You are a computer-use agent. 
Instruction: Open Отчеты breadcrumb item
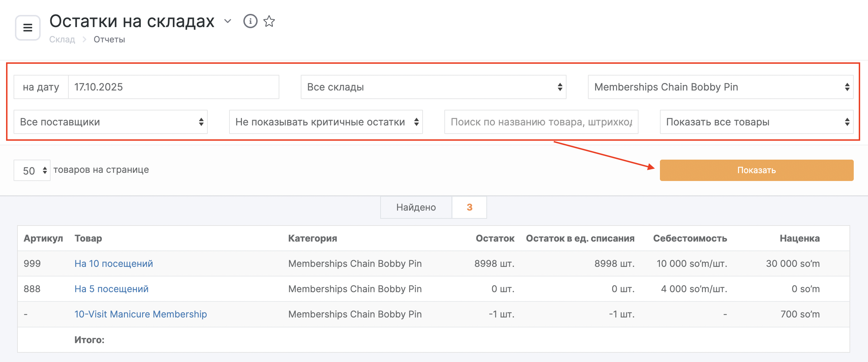tap(109, 40)
